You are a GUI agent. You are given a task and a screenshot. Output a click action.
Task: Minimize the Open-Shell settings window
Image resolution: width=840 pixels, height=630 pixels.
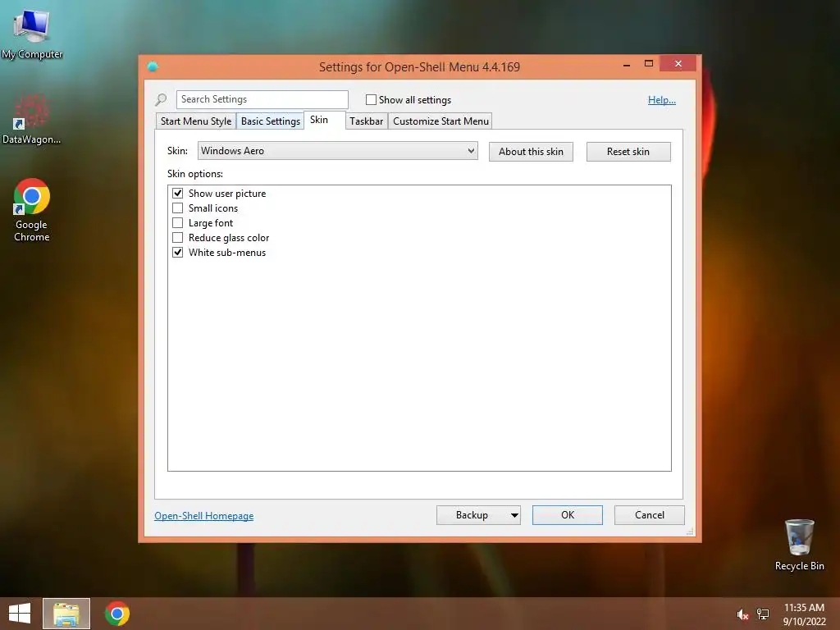(626, 64)
